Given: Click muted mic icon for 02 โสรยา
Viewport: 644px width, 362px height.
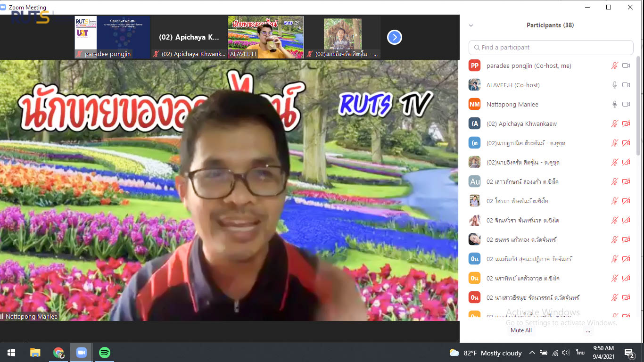Looking at the screenshot, I should pyautogui.click(x=614, y=201).
